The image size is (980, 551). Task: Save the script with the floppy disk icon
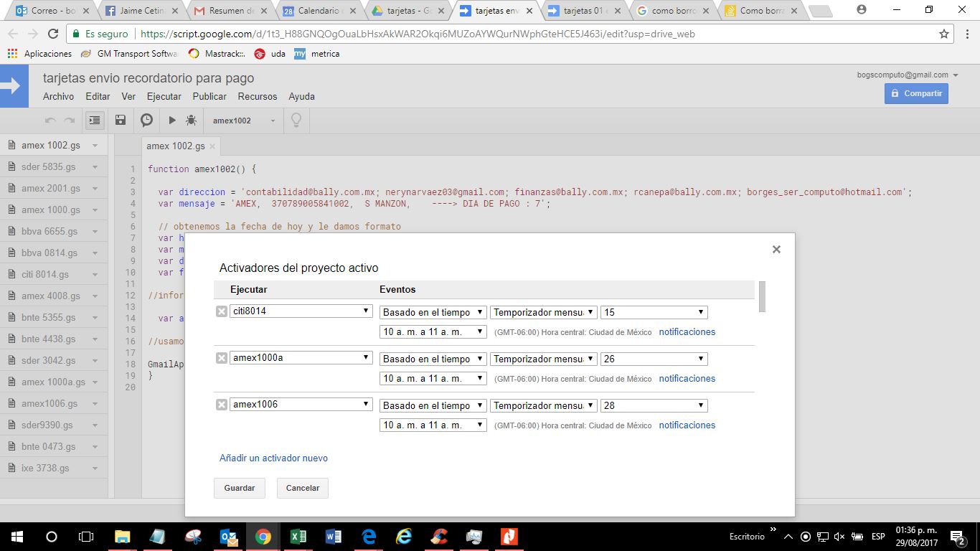click(x=121, y=121)
